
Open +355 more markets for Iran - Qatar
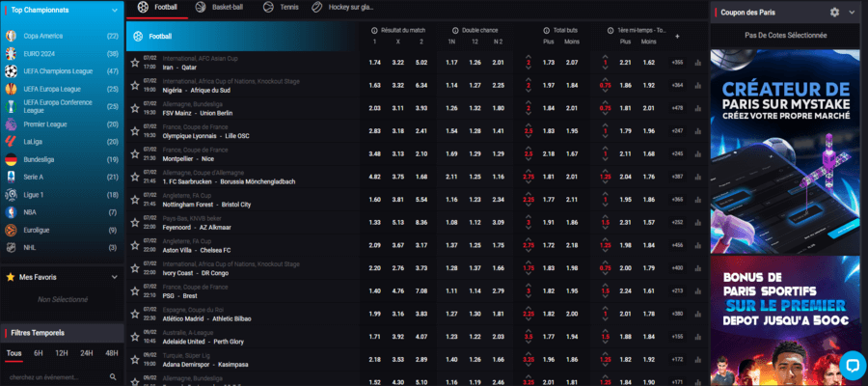[x=677, y=63]
